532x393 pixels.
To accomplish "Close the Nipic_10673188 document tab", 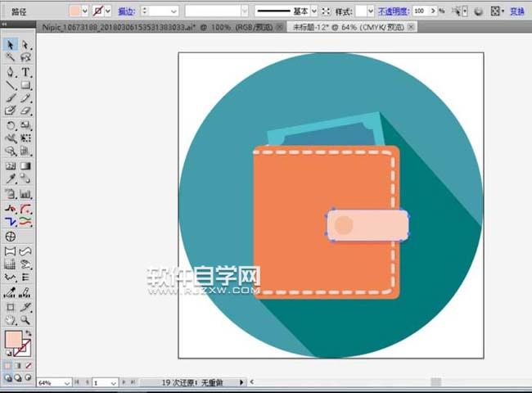I will 279,27.
